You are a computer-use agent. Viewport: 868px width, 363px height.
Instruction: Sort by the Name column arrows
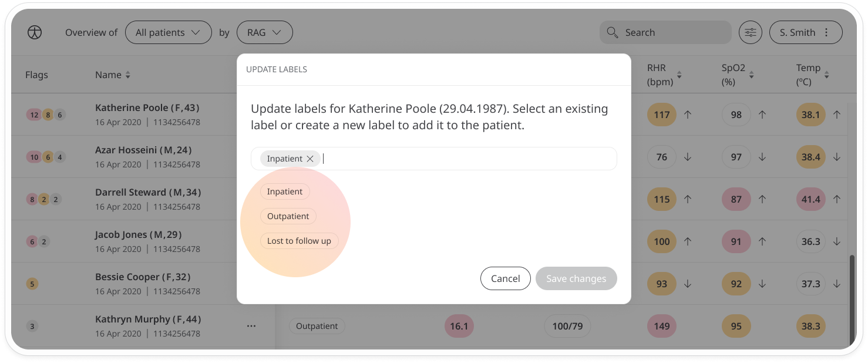128,75
